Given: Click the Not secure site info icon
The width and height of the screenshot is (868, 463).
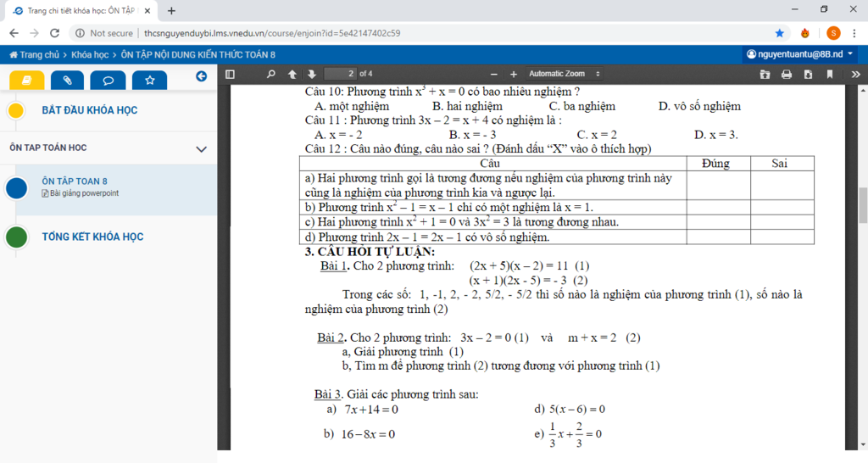Looking at the screenshot, I should click(x=81, y=33).
